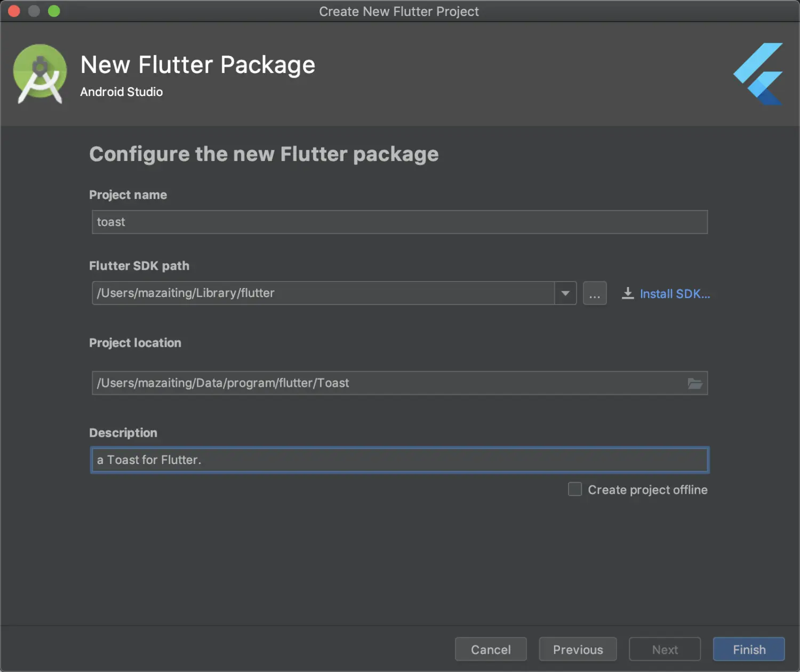Screen dimensions: 800x672
Task: Click the Flutter SDK path label
Action: [x=139, y=266]
